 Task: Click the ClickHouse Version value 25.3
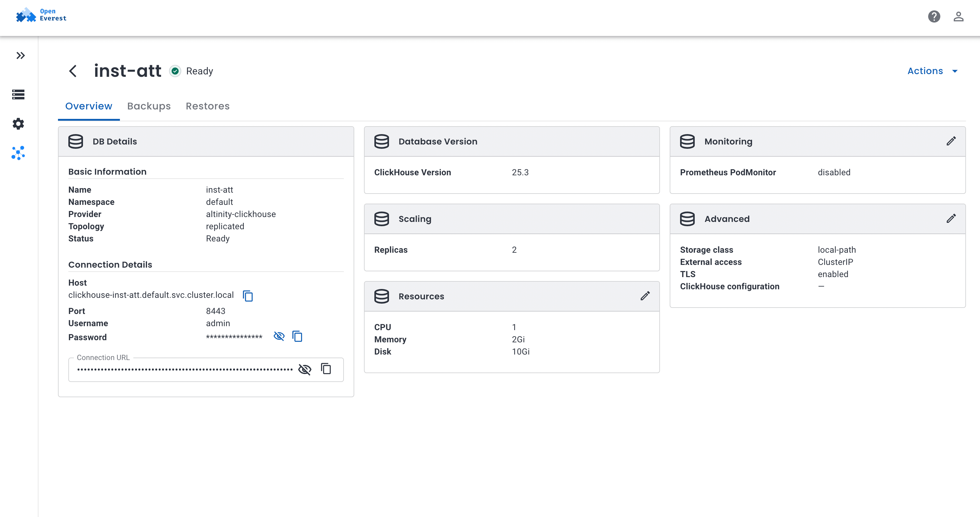520,172
